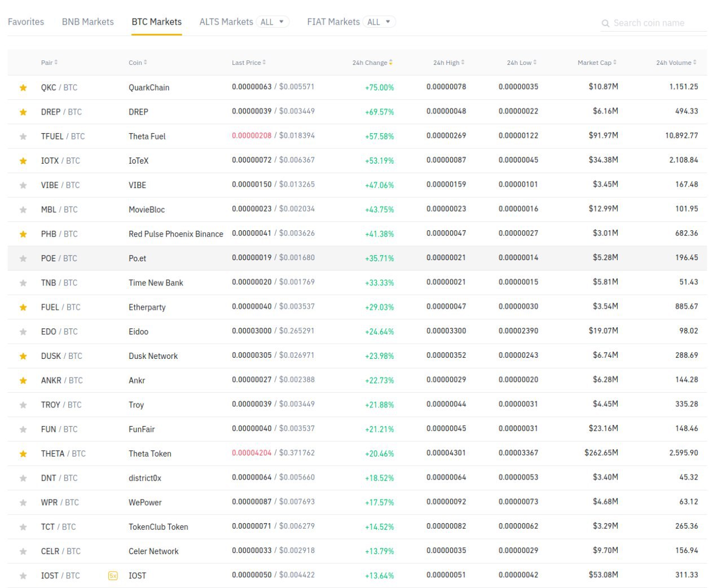
Task: Sort by Market Cap column
Action: [x=597, y=63]
